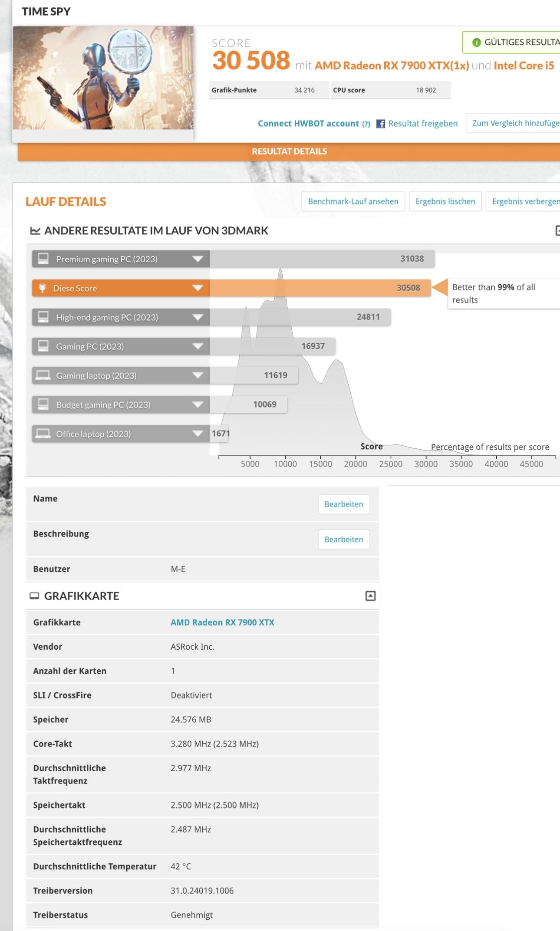The image size is (560, 931).
Task: Click Core-Takt value 3.280 MHz (2.523 MHz)
Action: 214,744
